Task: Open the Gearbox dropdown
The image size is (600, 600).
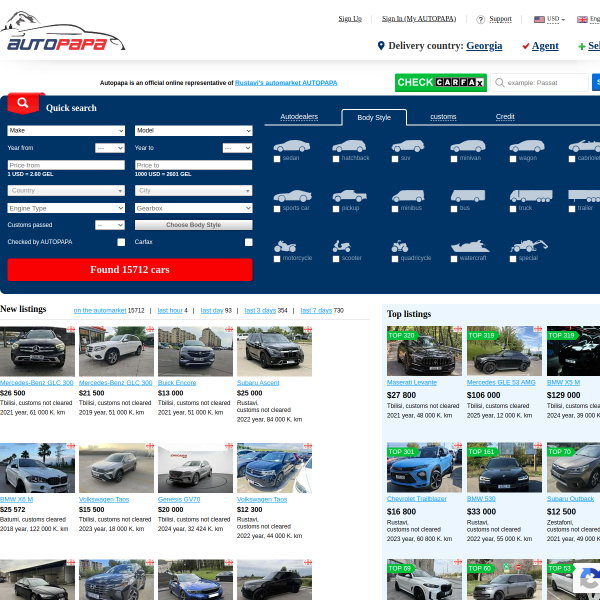Action: tap(194, 208)
